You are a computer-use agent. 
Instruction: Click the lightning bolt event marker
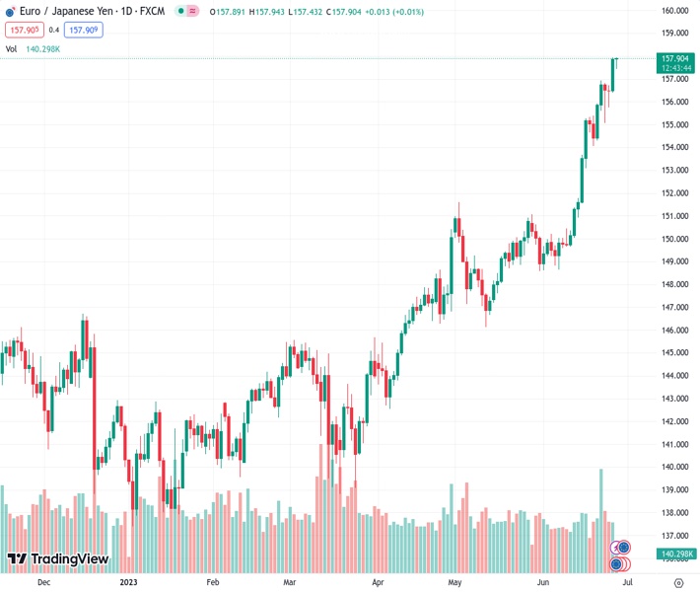point(614,548)
